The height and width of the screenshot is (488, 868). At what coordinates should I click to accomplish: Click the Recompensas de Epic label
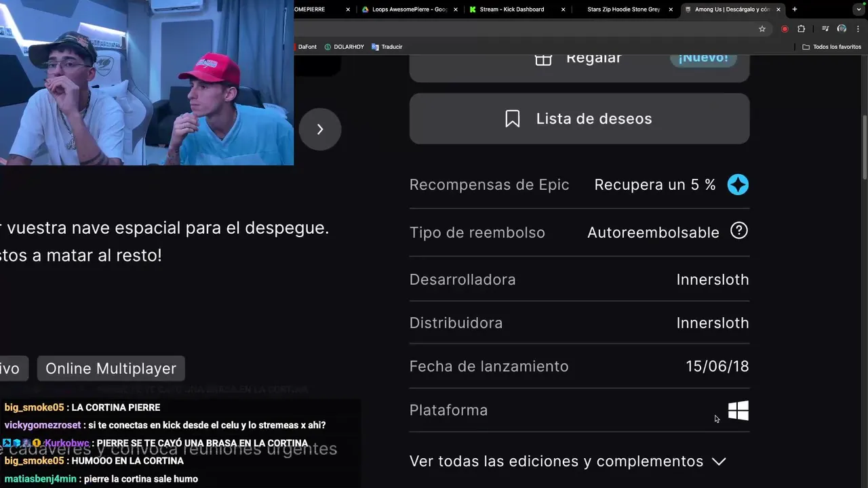pos(489,184)
